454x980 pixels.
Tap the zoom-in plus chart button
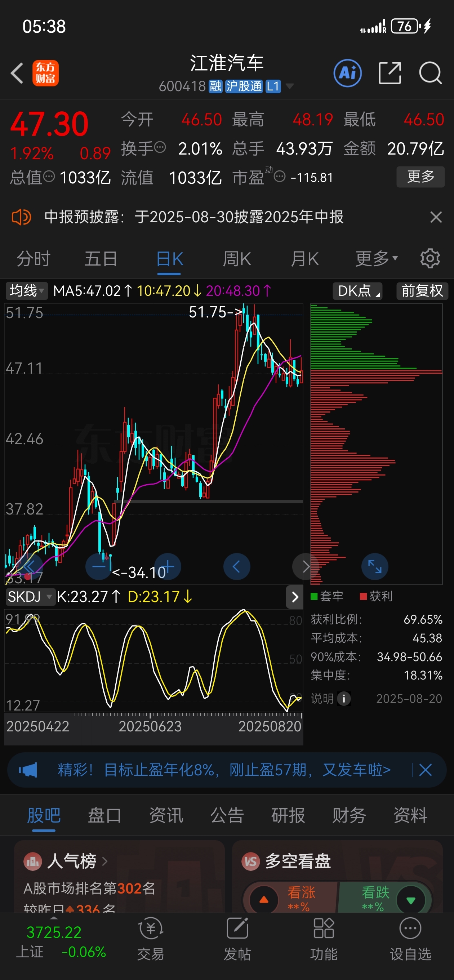168,566
